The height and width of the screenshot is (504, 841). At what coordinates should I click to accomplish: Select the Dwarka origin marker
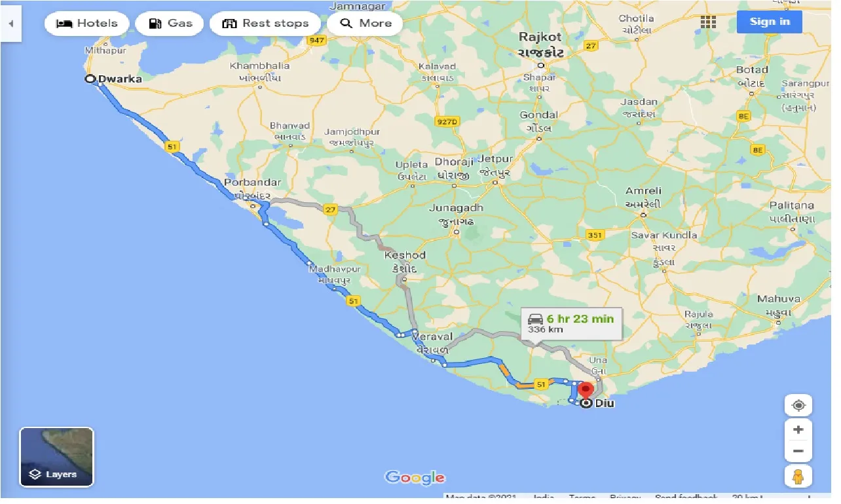click(91, 79)
